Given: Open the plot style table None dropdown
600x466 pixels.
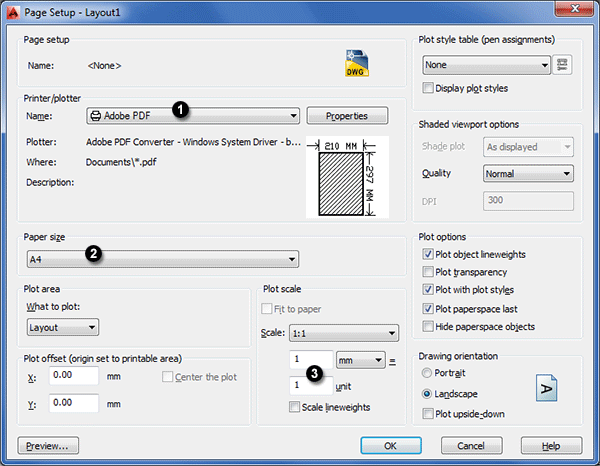Looking at the screenshot, I should click(486, 65).
